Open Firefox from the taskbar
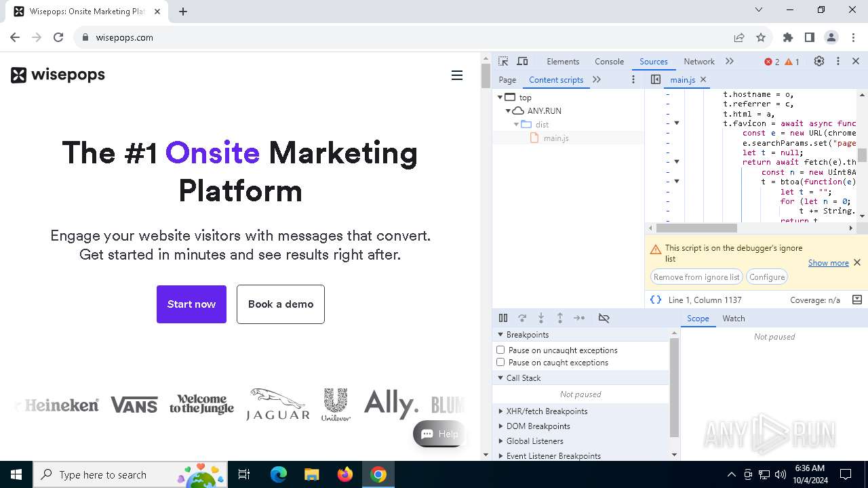 345,474
